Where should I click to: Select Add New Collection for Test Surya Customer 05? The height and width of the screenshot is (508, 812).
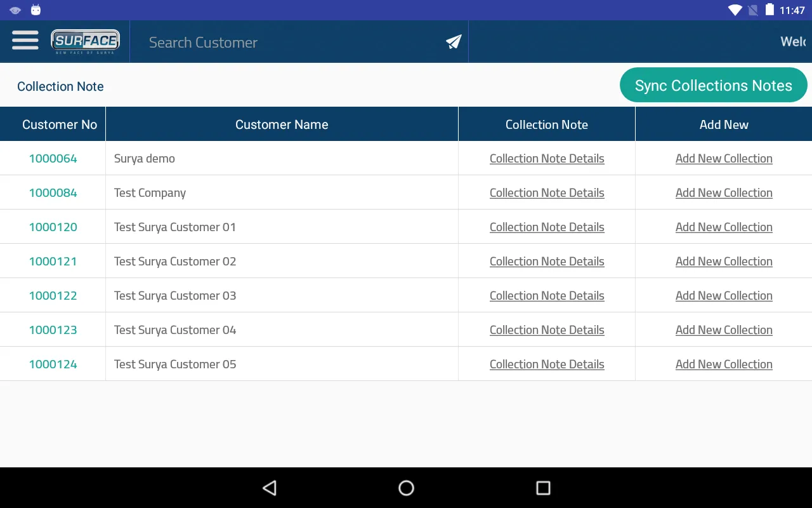(724, 364)
